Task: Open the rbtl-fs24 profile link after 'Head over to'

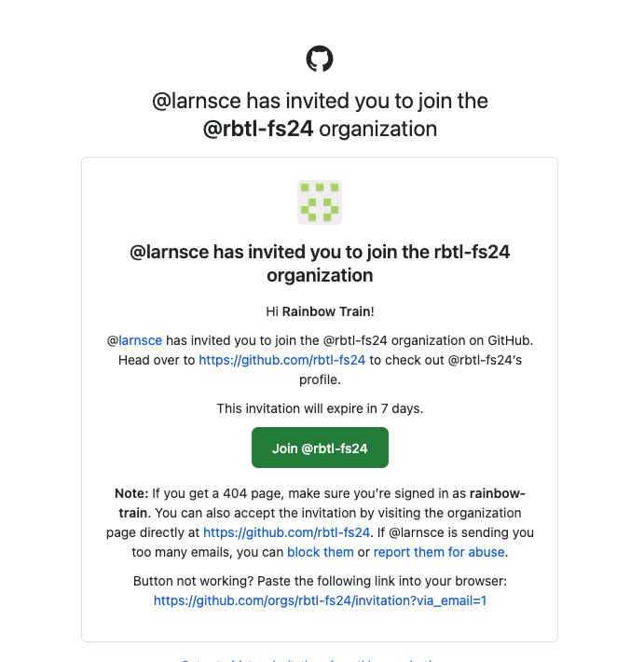Action: pyautogui.click(x=281, y=360)
